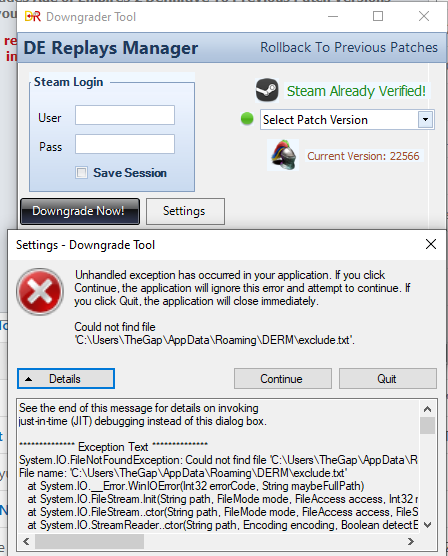This screenshot has height=556, width=448.
Task: Enable the Save Session checkbox
Action: pyautogui.click(x=81, y=173)
